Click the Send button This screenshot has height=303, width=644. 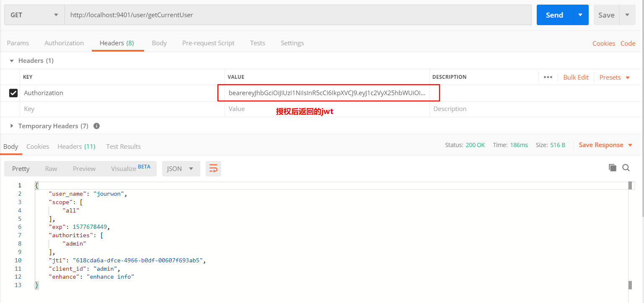click(554, 15)
